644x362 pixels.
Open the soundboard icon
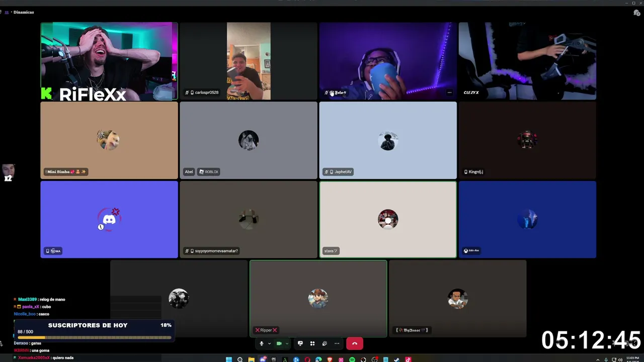tap(325, 343)
